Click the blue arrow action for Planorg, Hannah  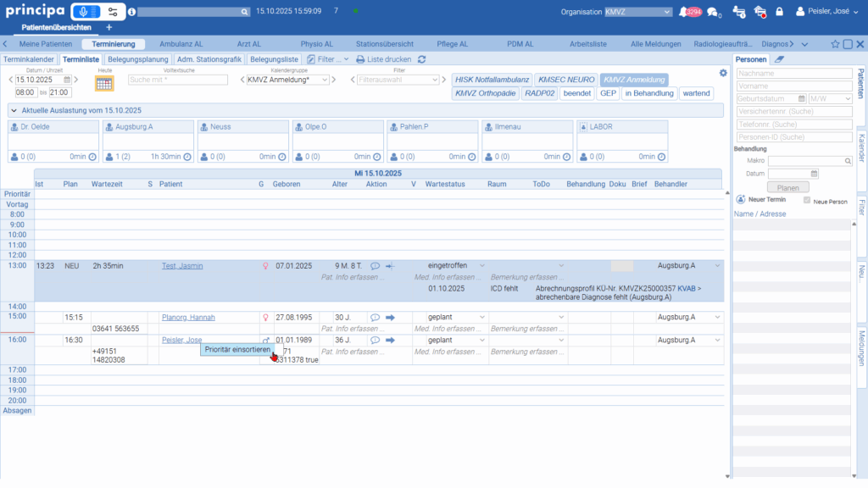390,318
